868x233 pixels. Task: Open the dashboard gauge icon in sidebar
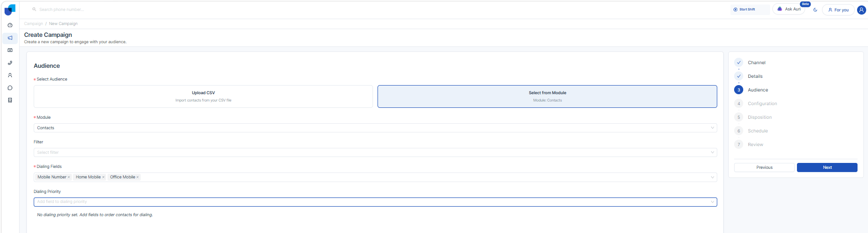coord(10,25)
